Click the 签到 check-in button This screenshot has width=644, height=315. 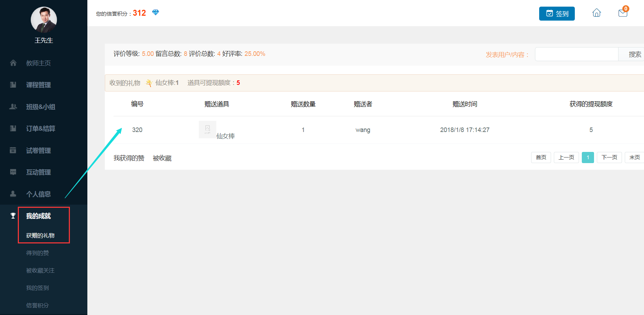(x=557, y=14)
